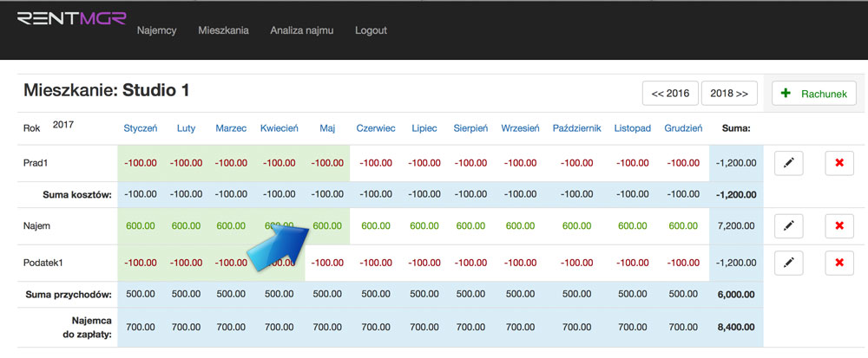The height and width of the screenshot is (358, 868).
Task: Go to Analiza najmu page
Action: tap(301, 30)
